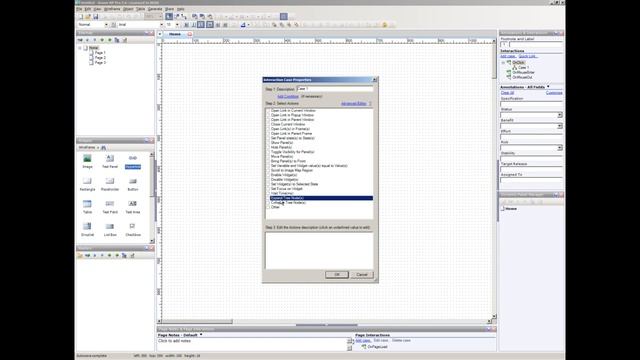Viewport: 640px width, 360px height.
Task: Collapse the OnClick interaction node
Action: pyautogui.click(x=503, y=63)
